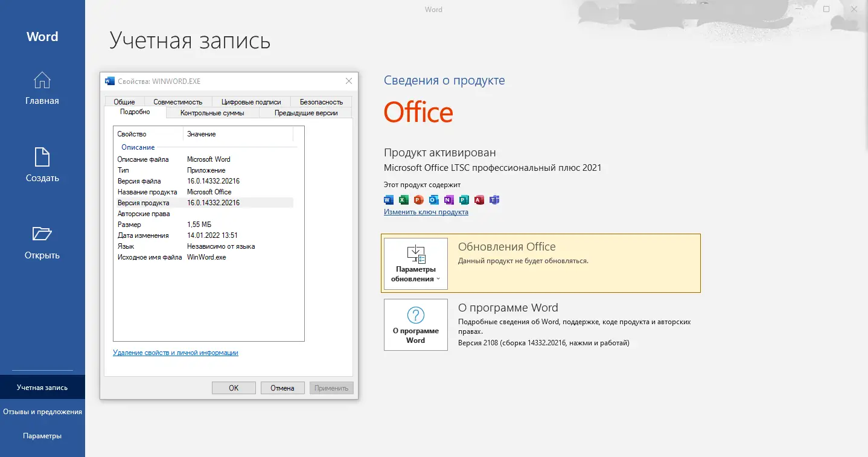Click the Access app icon in product list
Viewport: 868px width, 457px height.
pyautogui.click(x=479, y=200)
